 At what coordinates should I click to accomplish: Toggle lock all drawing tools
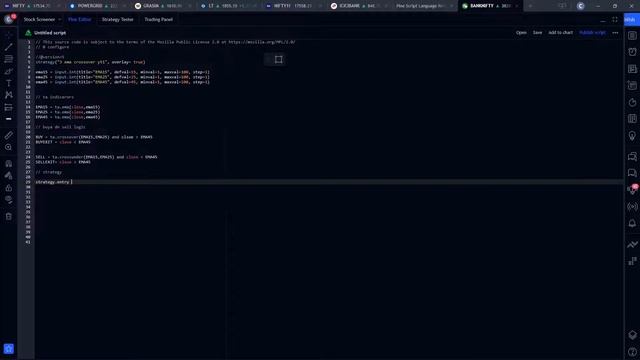9,188
